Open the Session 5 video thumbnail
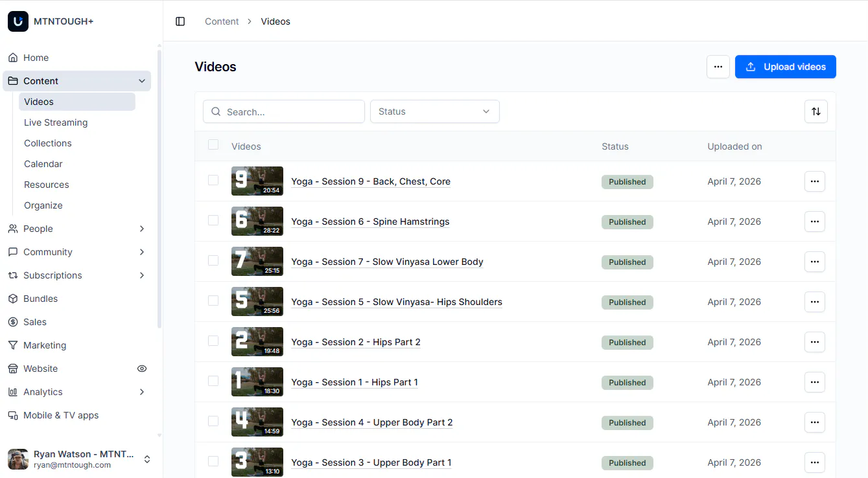The height and width of the screenshot is (478, 868). pos(257,302)
